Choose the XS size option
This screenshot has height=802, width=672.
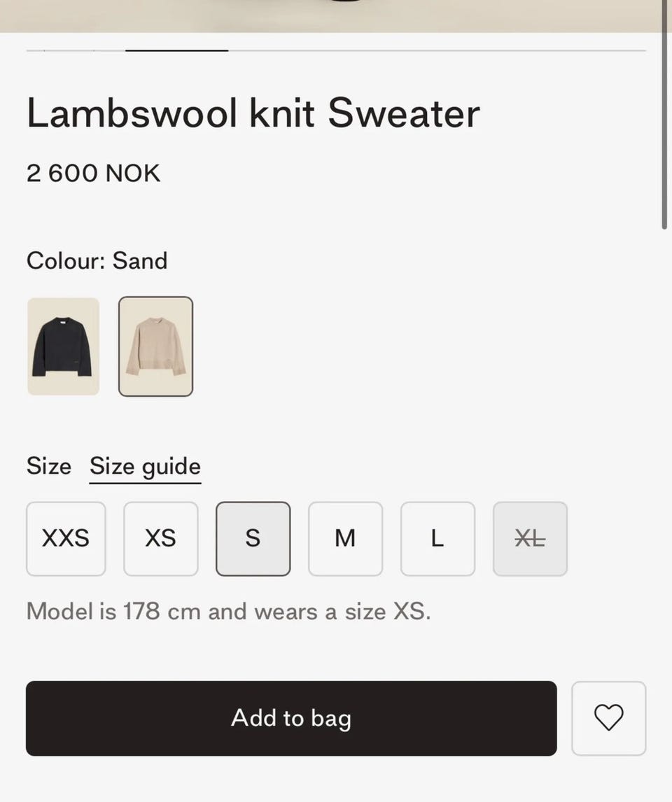click(160, 539)
